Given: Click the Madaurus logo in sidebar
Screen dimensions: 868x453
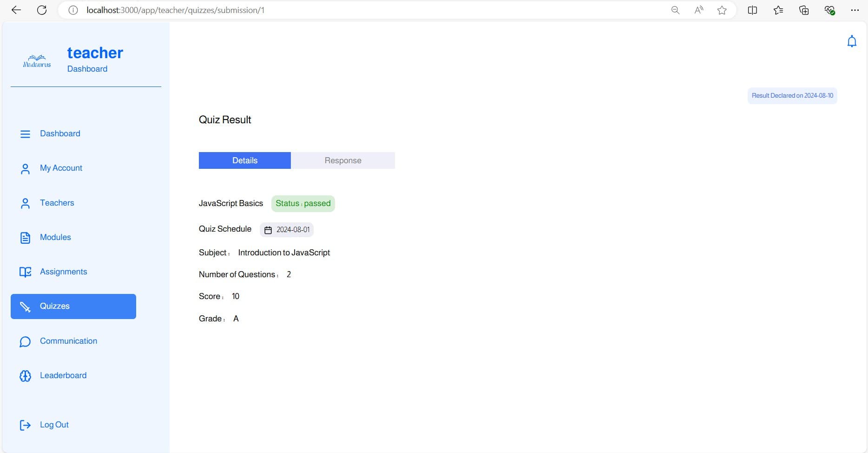Looking at the screenshot, I should [x=37, y=61].
